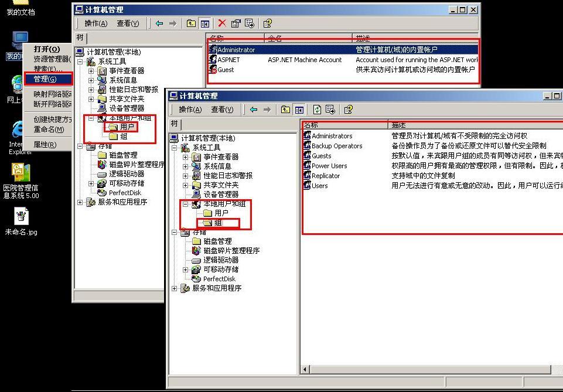563x392 pixels.
Task: Expand 服务和应用程序 in the rear window tree
Action: [80, 203]
